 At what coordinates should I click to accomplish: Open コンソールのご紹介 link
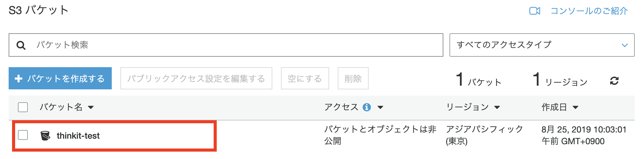pyautogui.click(x=589, y=11)
